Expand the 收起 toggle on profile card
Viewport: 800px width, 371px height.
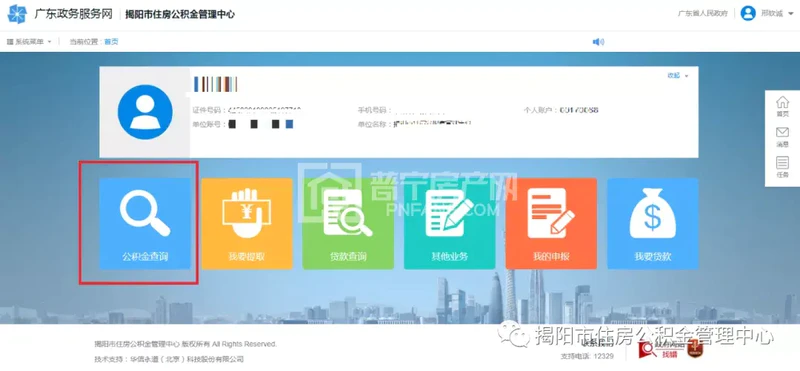tap(678, 76)
